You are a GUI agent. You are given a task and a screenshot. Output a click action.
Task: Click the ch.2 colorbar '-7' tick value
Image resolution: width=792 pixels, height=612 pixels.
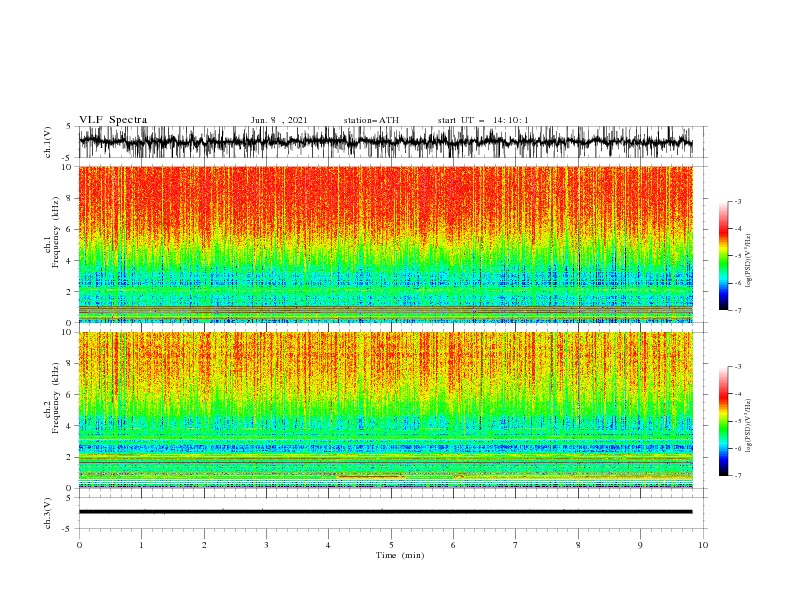coord(737,475)
